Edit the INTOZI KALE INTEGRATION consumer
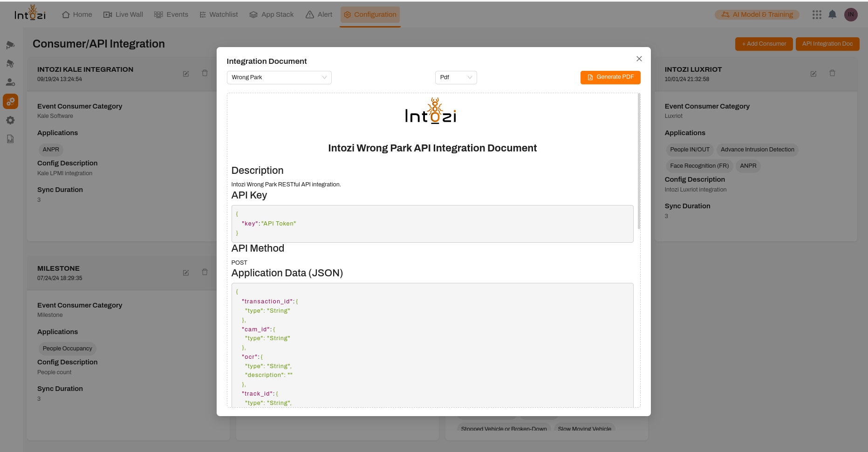 coord(185,74)
